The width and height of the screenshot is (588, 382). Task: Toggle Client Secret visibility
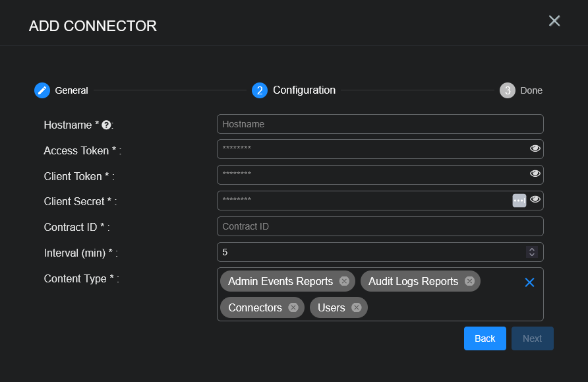point(535,200)
